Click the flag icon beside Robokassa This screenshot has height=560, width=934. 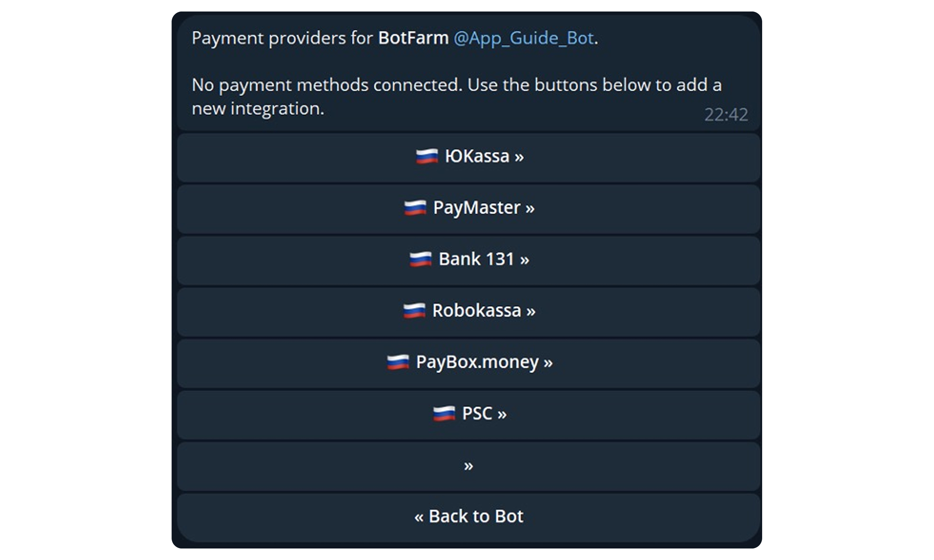pos(414,311)
